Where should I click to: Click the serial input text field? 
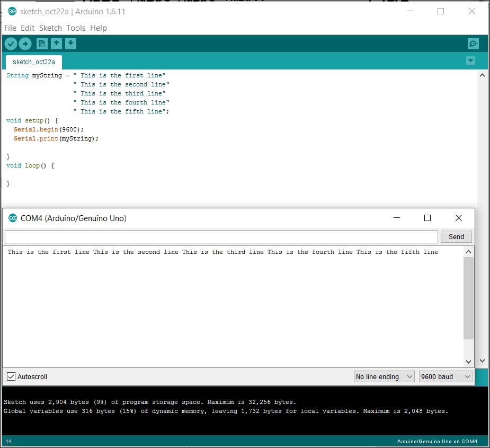(221, 237)
